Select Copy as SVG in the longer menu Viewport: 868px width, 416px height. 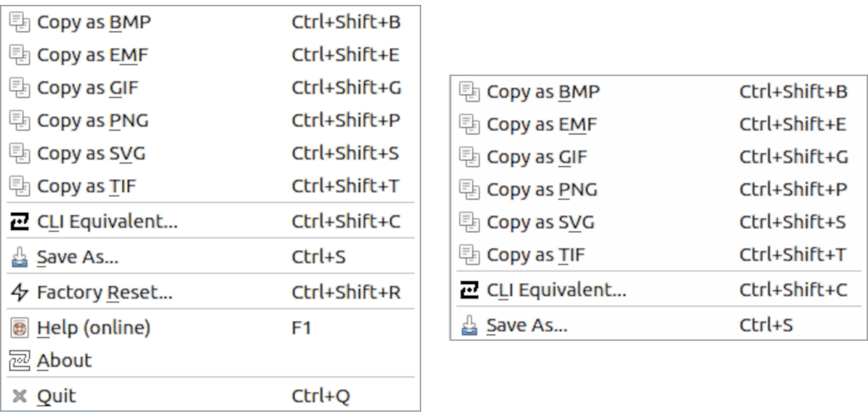(x=91, y=154)
